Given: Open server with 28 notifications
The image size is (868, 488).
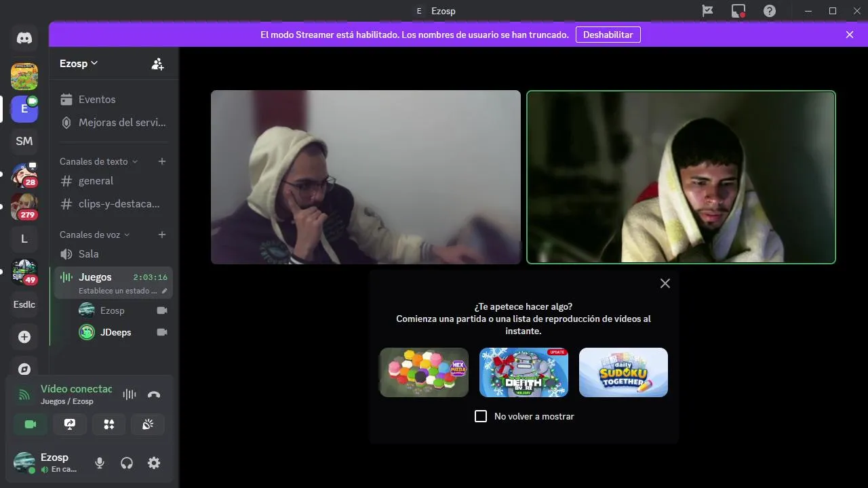Looking at the screenshot, I should pos(24,174).
